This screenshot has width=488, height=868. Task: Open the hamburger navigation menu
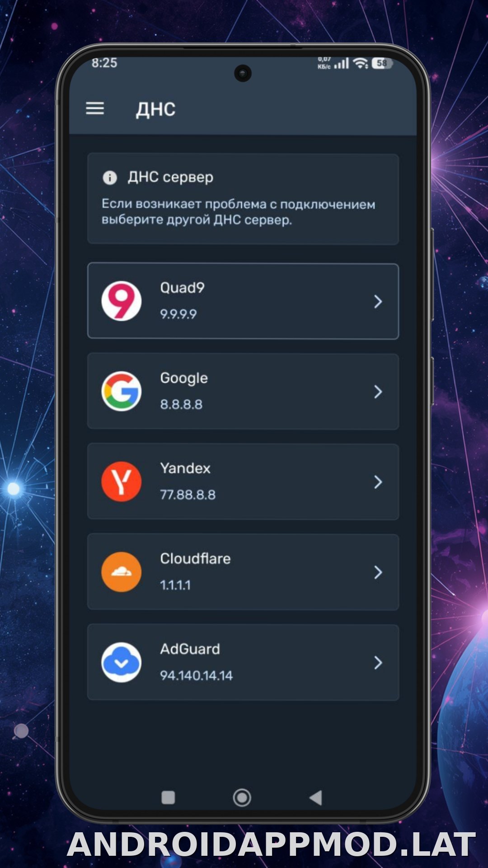(95, 108)
